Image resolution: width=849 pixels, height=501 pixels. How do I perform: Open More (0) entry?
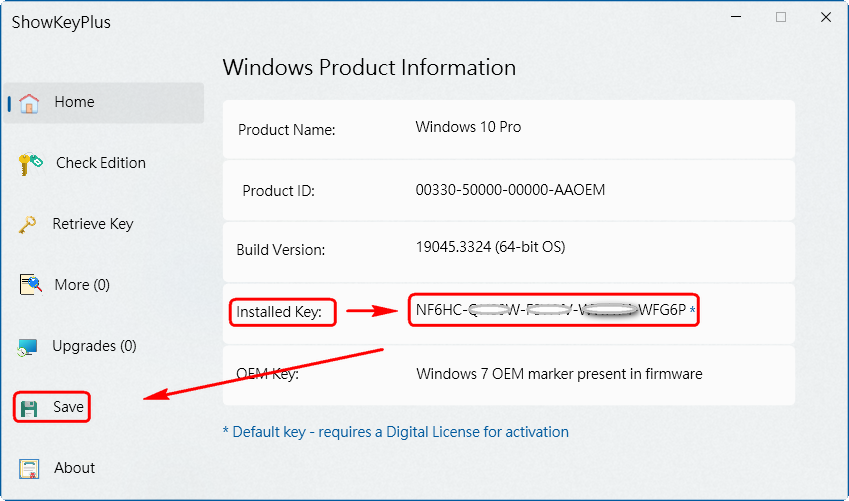point(82,285)
